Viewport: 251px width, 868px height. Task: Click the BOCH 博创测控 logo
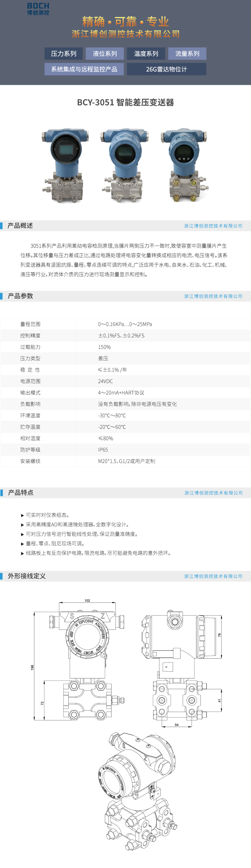[38, 9]
